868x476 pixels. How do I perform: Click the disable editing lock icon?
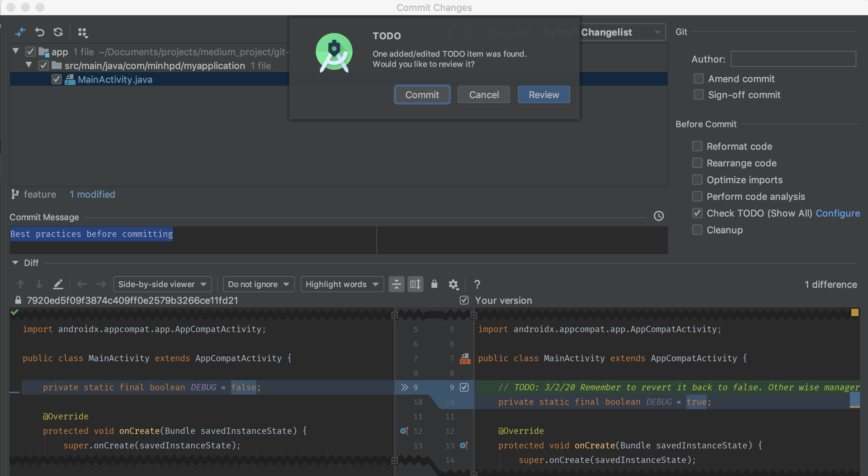[434, 284]
